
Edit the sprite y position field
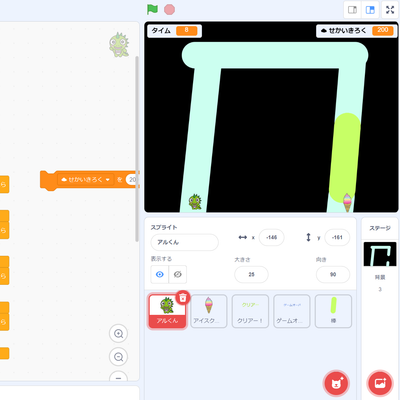coord(337,237)
